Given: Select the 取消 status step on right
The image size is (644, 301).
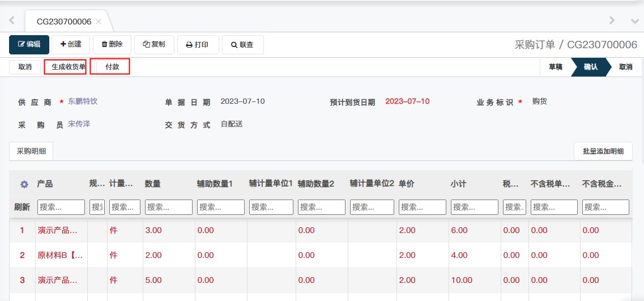Looking at the screenshot, I should tap(625, 67).
